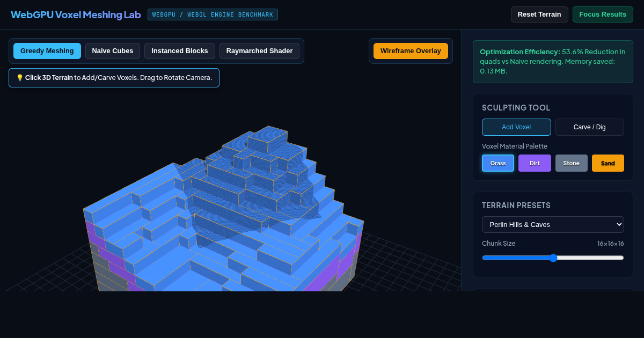Click the Voxel Material Palette label
Screen dimensions: 644x338
515,146
